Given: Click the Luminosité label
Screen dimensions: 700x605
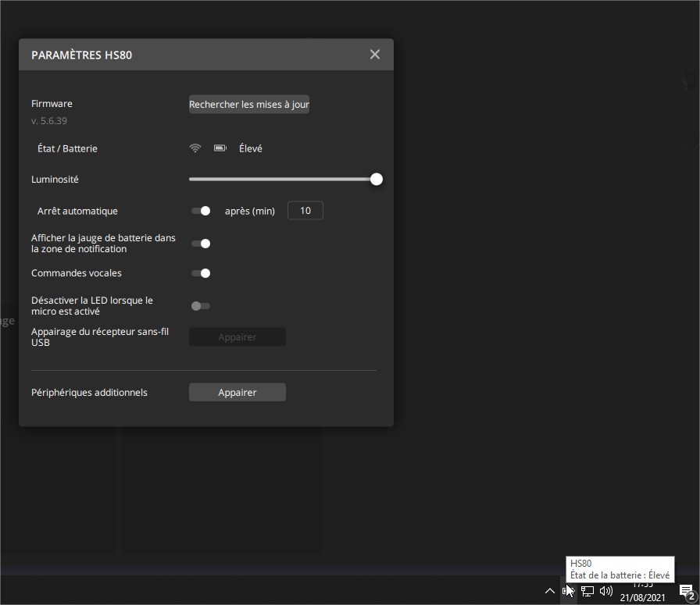Looking at the screenshot, I should pos(55,180).
